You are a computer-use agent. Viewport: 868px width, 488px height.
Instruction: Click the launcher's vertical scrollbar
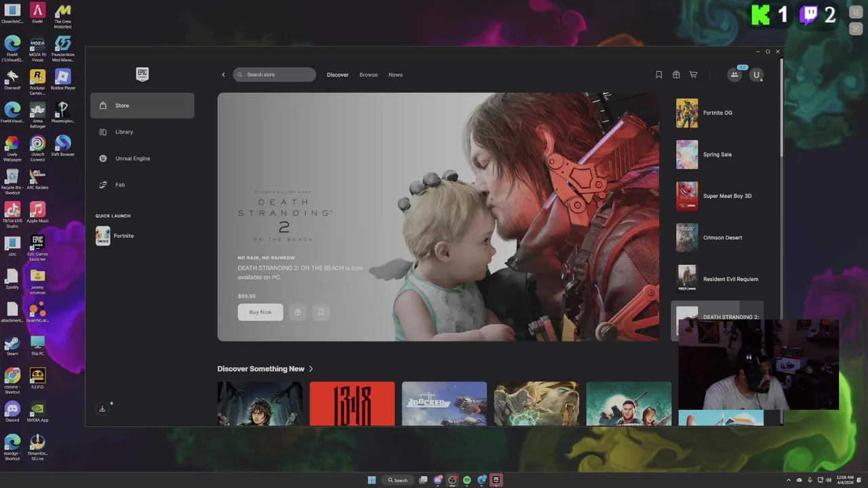781,108
